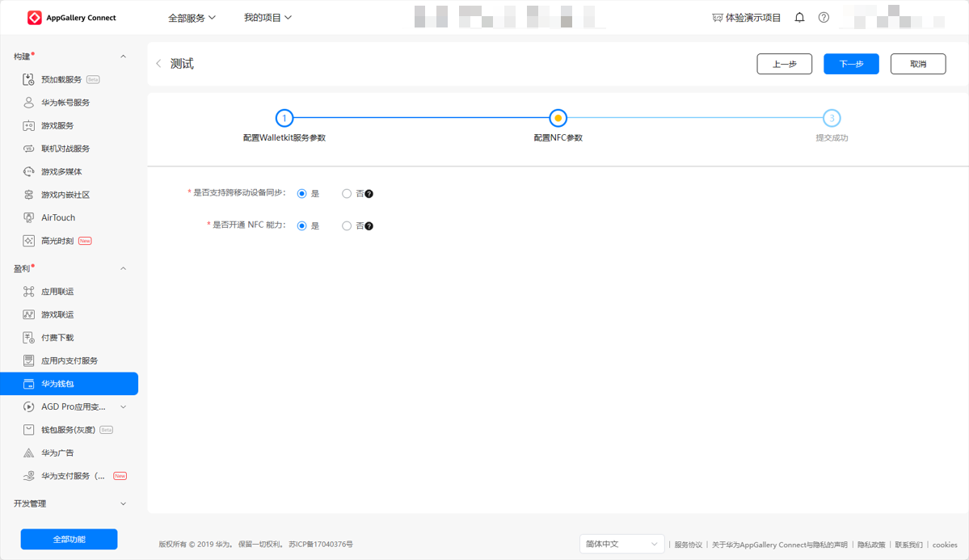Select 否 for 是否支持跨移动设备同步
The height and width of the screenshot is (560, 969).
click(x=347, y=194)
